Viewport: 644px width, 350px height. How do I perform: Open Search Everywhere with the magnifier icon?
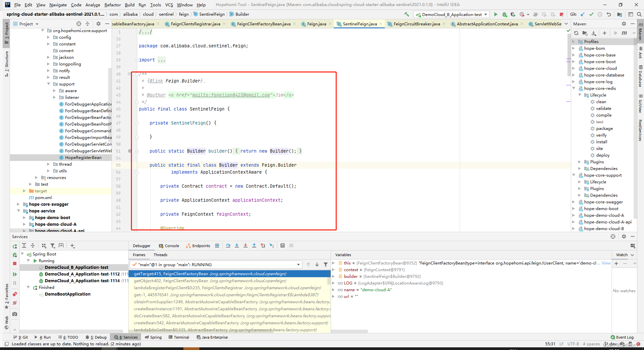[x=639, y=14]
